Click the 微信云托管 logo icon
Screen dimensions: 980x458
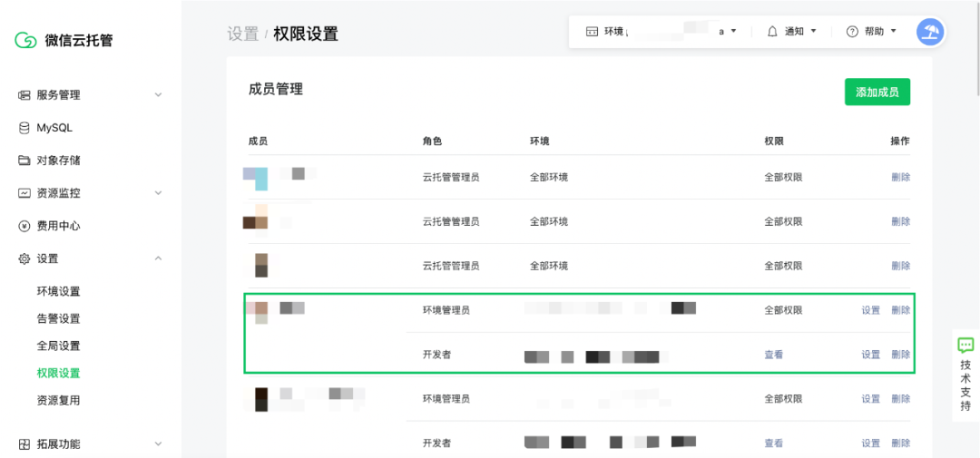(x=25, y=40)
